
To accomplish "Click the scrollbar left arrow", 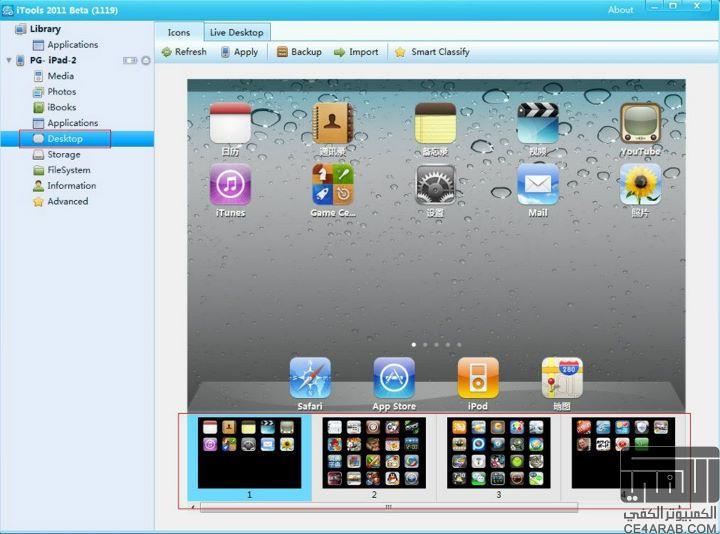I will click(193, 507).
